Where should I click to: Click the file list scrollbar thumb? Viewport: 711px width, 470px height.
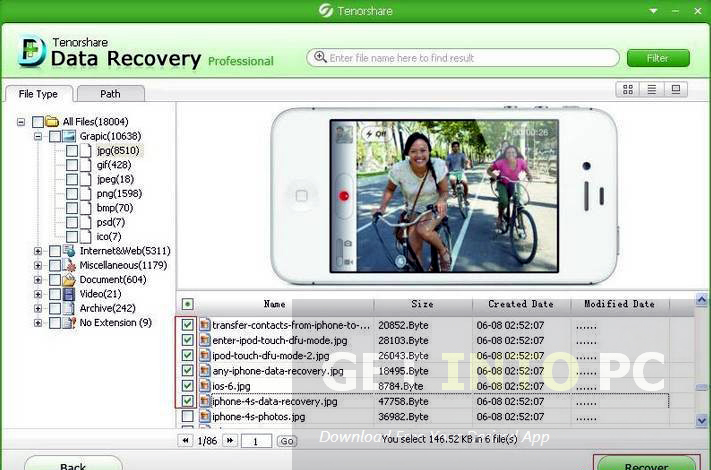pyautogui.click(x=701, y=387)
